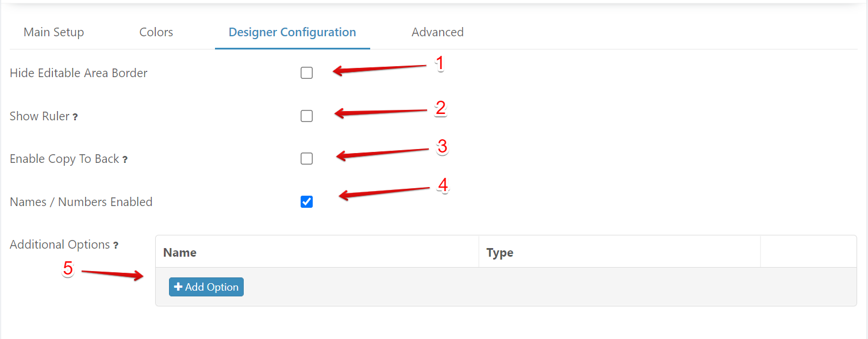868x339 pixels.
Task: Click the Show Ruler label text
Action: click(39, 116)
